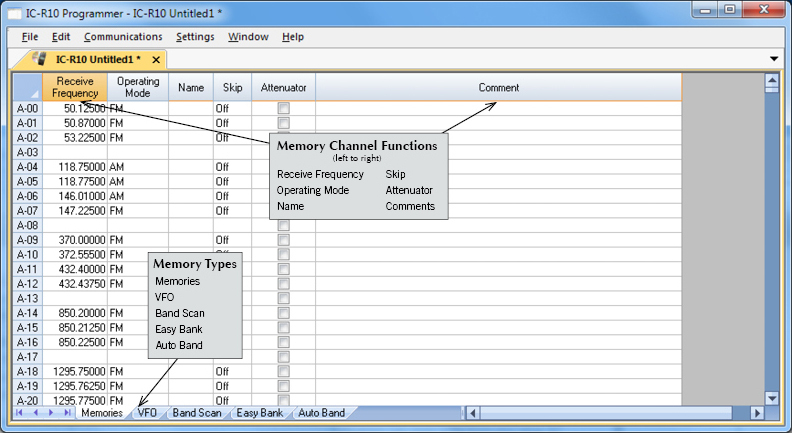Toggle Attenuator checkbox for channel A-15
The height and width of the screenshot is (433, 792).
coord(284,327)
